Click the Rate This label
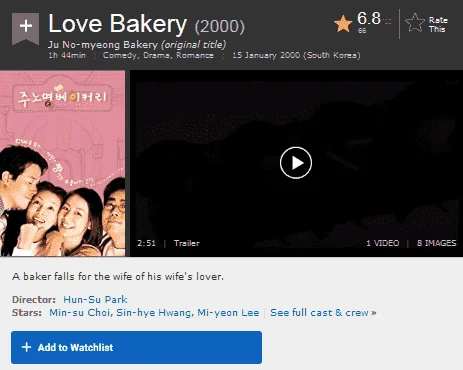The image size is (463, 370). pyautogui.click(x=438, y=25)
